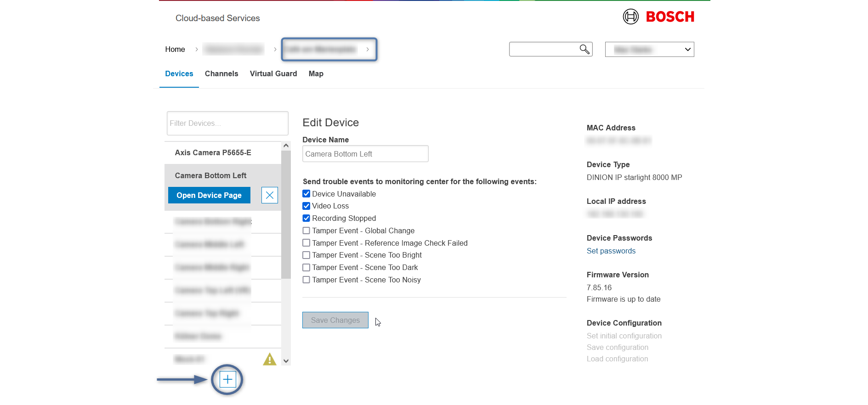
Task: Uncheck Device Unavailable checkbox
Action: click(306, 194)
